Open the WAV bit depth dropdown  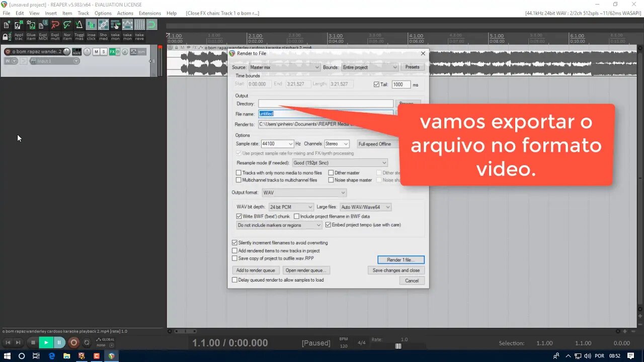pyautogui.click(x=291, y=207)
